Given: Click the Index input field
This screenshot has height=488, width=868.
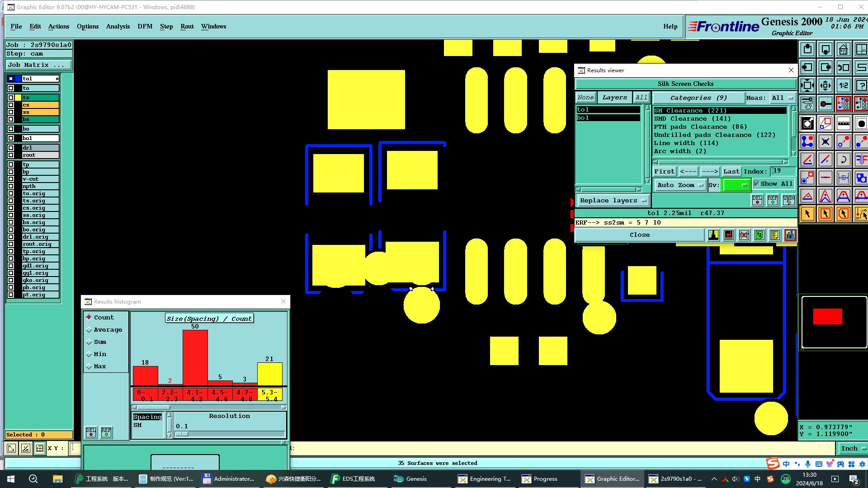Looking at the screenshot, I should (783, 171).
